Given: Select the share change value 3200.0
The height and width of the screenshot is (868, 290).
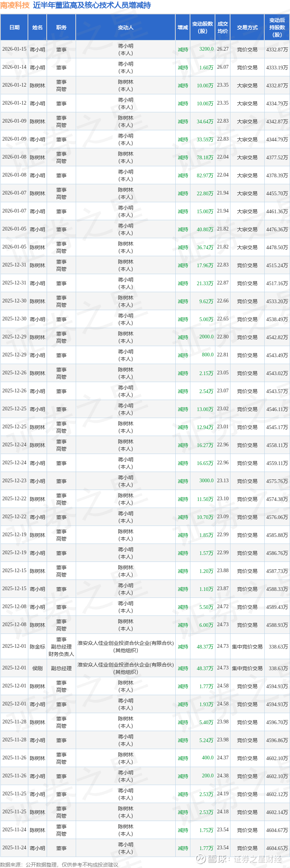Looking at the screenshot, I should pyautogui.click(x=206, y=49).
